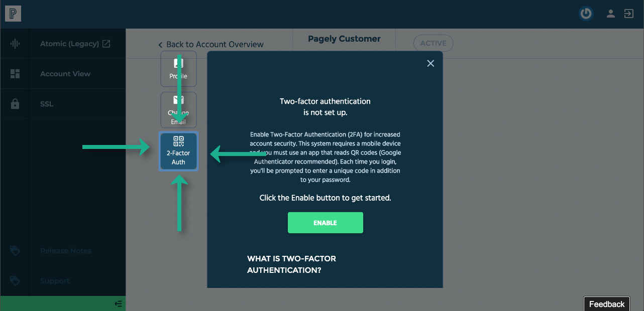Click the SSL padlock icon
Image resolution: width=644 pixels, height=311 pixels.
[15, 104]
